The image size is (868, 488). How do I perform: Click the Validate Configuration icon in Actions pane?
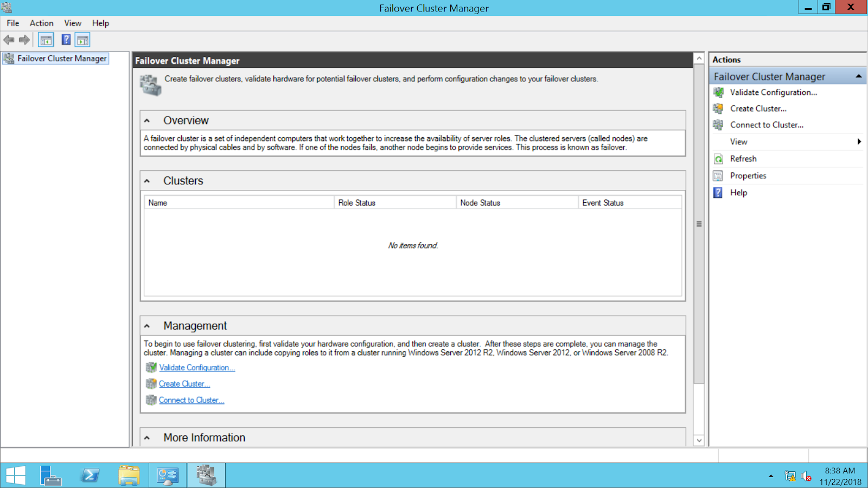[718, 92]
